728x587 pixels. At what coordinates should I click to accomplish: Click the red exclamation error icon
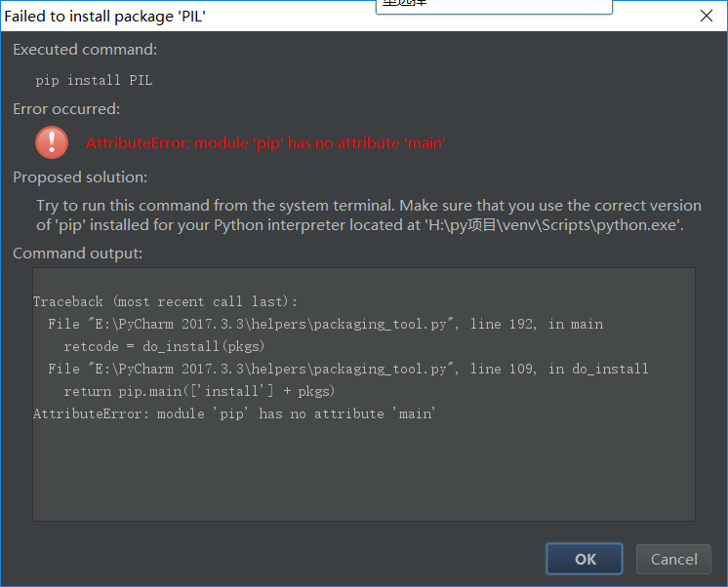coord(52,142)
